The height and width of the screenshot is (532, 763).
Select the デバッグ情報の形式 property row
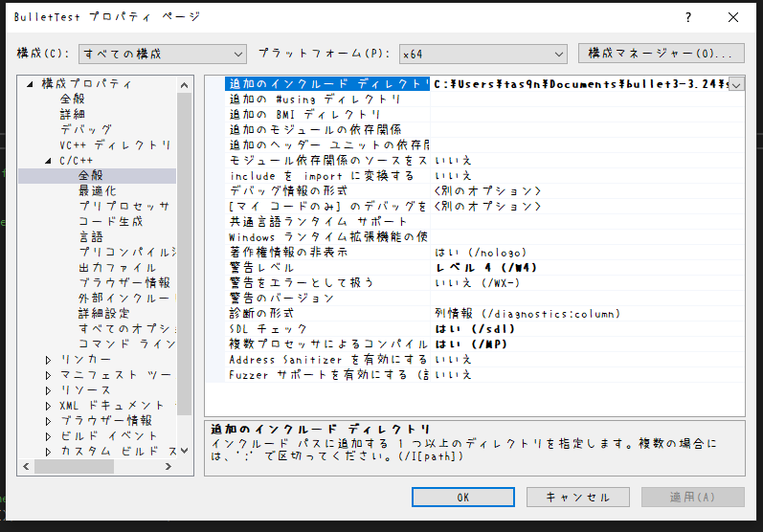click(x=484, y=191)
